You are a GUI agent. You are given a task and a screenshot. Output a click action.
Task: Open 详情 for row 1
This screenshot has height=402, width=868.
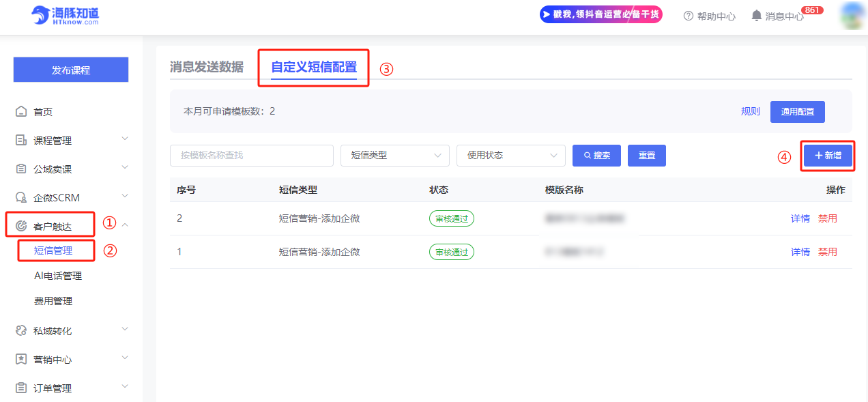click(800, 252)
